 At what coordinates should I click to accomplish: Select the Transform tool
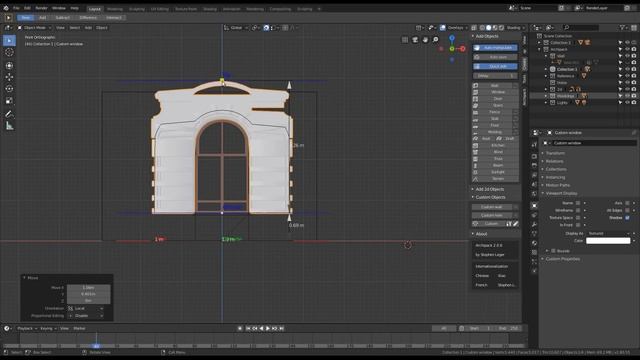[x=9, y=65]
